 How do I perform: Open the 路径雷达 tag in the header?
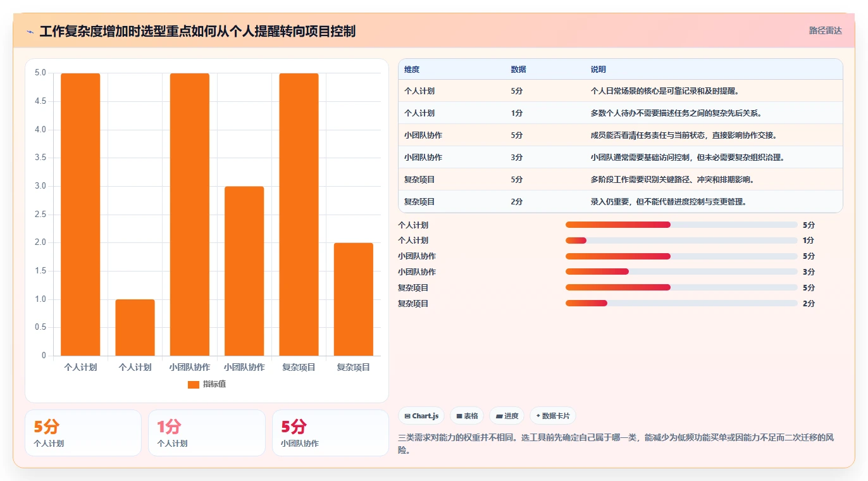(x=826, y=30)
